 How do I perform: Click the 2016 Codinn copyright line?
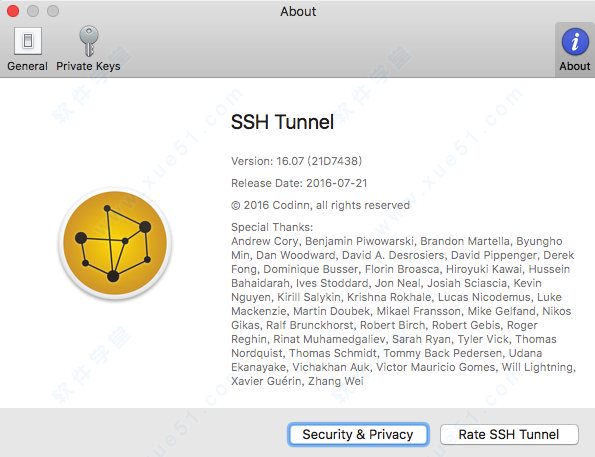tap(320, 205)
